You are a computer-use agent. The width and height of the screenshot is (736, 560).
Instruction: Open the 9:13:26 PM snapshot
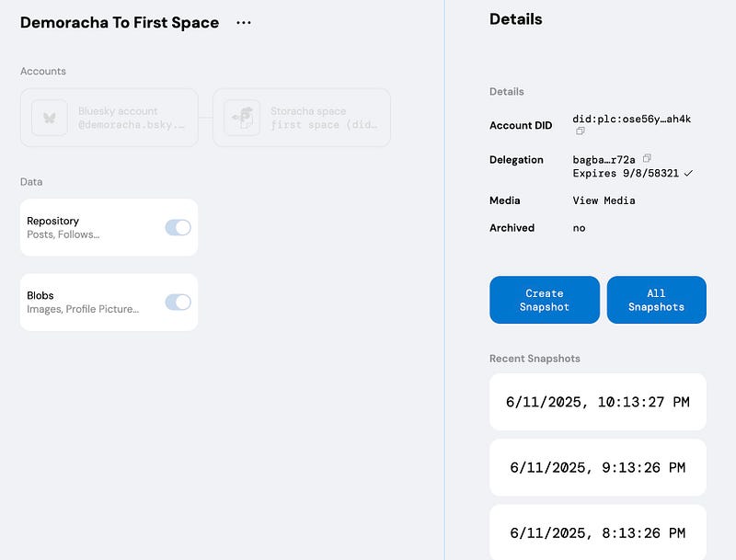point(598,467)
